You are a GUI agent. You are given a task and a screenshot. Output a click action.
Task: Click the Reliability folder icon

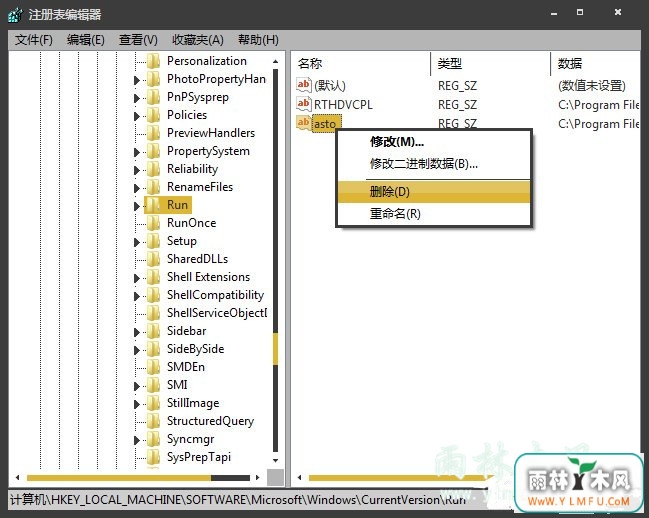154,169
